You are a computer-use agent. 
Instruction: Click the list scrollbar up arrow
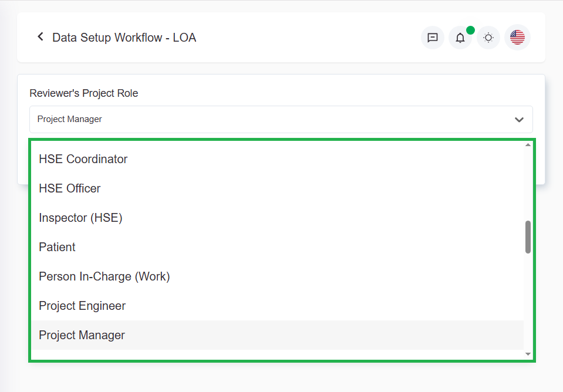tap(528, 145)
